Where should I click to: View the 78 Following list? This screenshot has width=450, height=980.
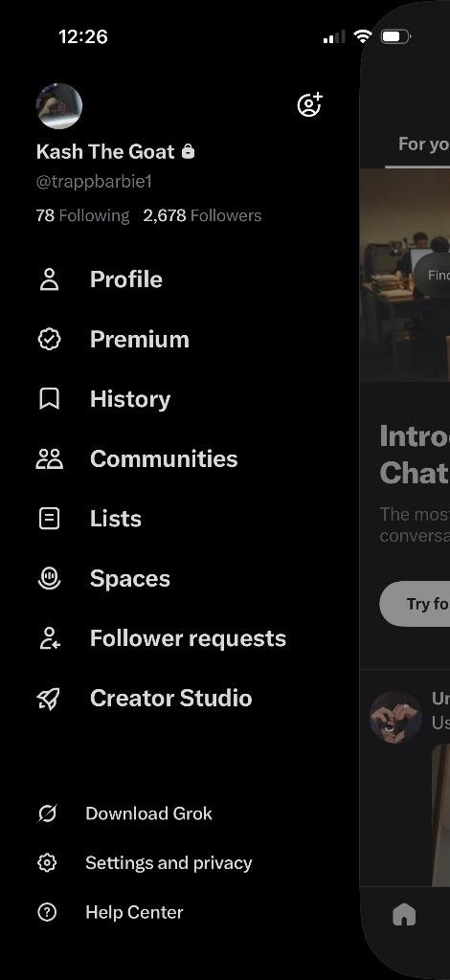pos(82,215)
